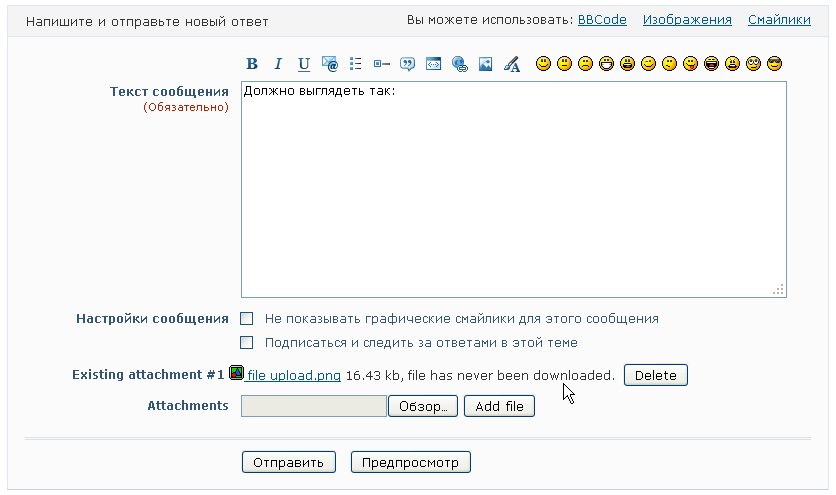This screenshot has height=495, width=836.
Task: Click the underline text icon
Action: tap(304, 64)
